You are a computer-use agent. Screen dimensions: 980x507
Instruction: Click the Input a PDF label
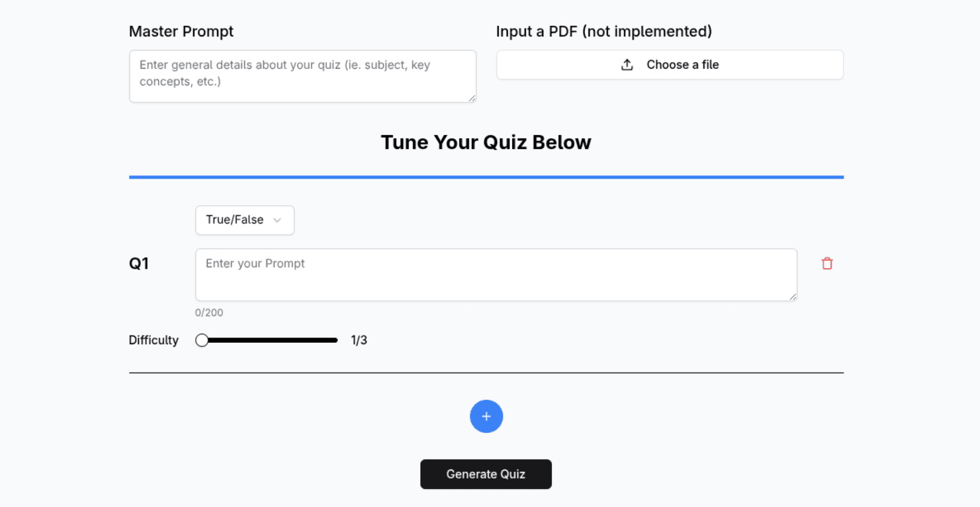point(603,31)
